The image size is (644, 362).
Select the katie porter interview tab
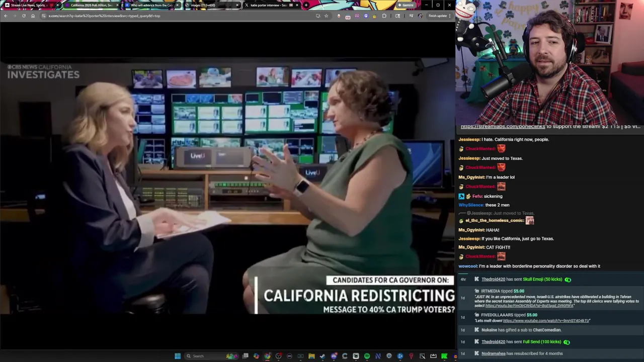tap(272, 5)
